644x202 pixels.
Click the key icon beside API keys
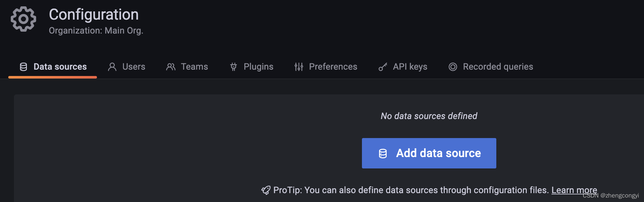(383, 67)
